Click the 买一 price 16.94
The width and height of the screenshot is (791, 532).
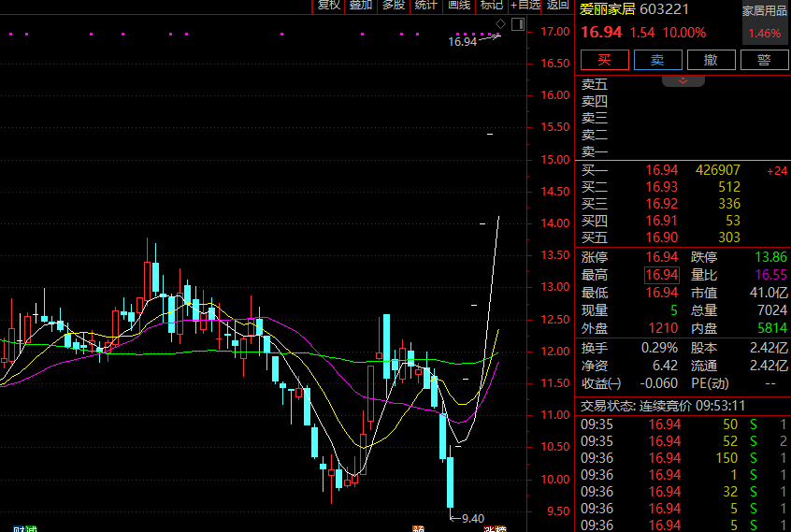[x=662, y=170]
